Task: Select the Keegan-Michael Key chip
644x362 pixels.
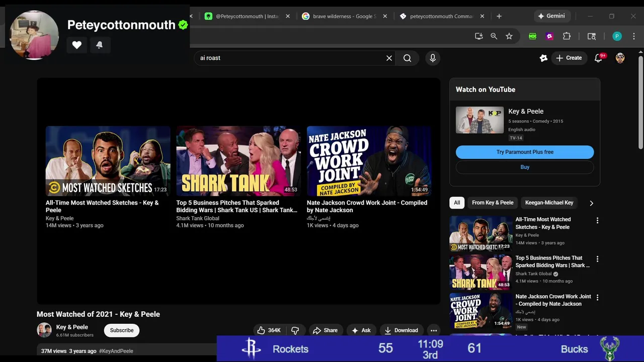Action: point(549,203)
